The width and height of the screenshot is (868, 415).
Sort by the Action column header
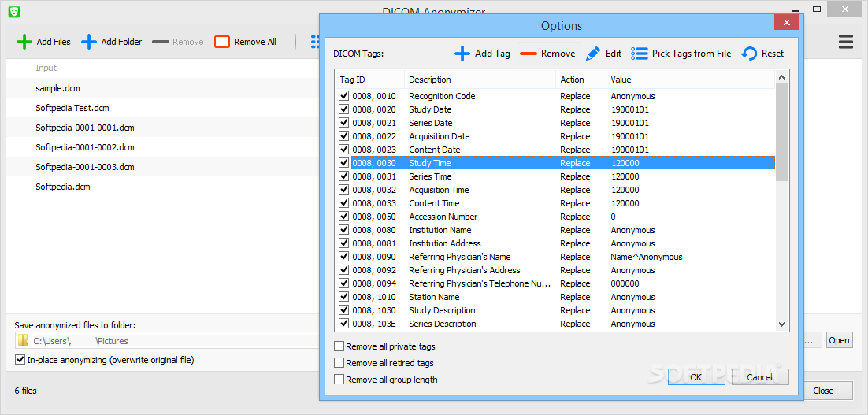(x=581, y=80)
